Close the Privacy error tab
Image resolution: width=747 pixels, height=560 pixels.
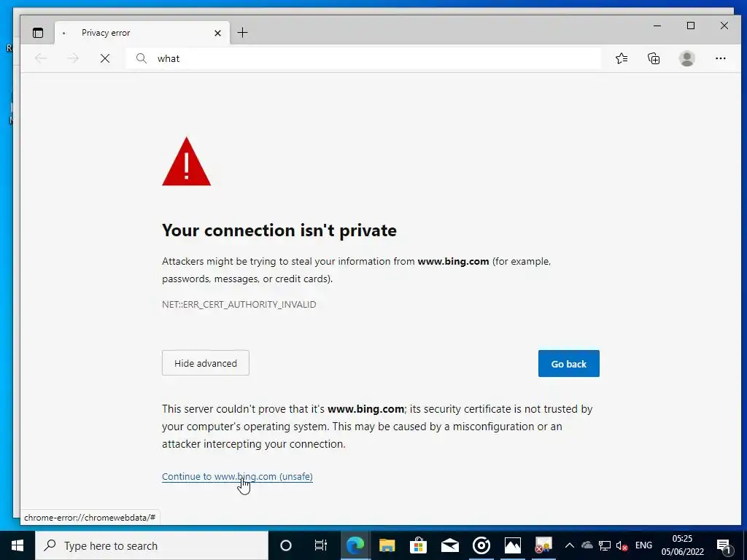pos(217,33)
